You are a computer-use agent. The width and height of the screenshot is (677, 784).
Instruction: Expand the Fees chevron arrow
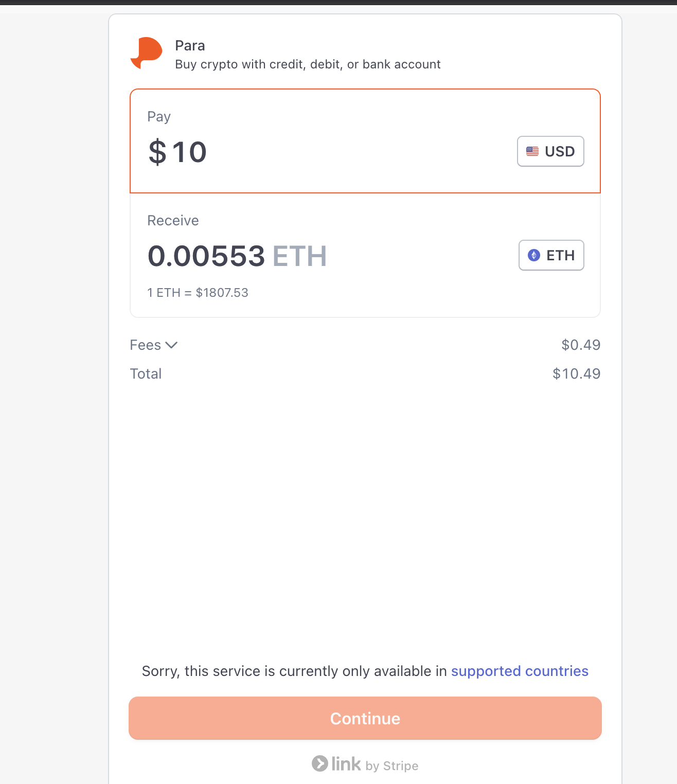[x=171, y=345]
